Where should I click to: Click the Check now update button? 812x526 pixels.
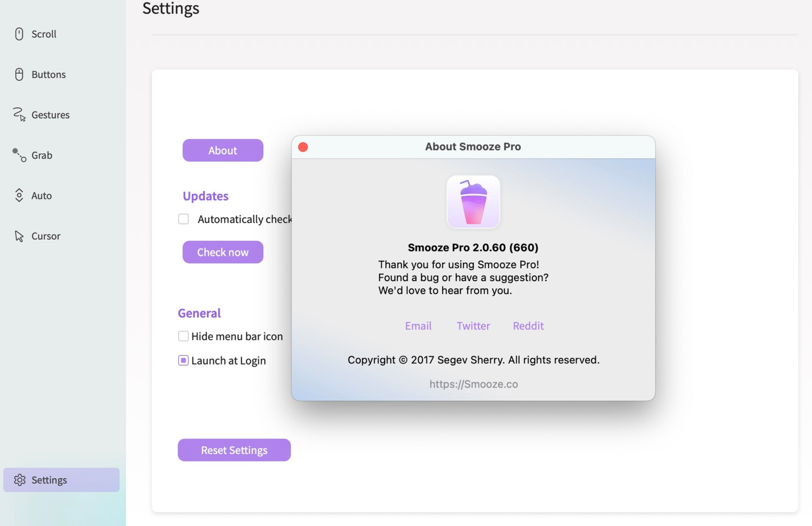click(222, 251)
